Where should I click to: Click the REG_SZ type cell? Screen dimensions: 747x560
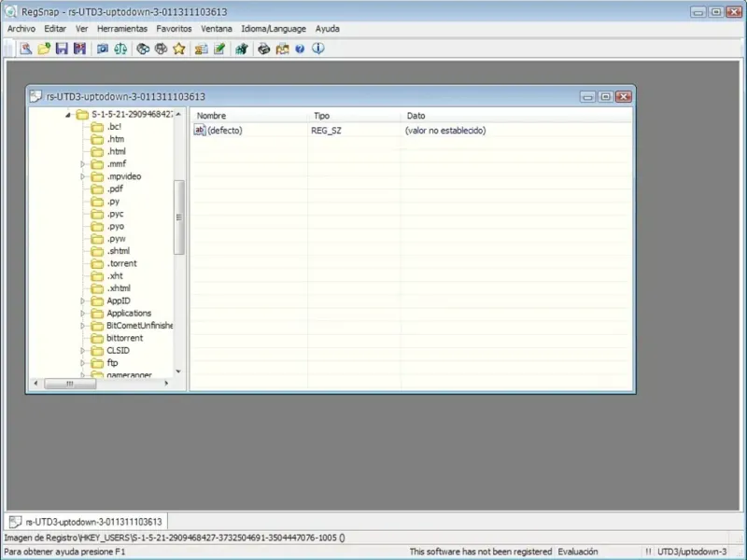click(x=326, y=131)
